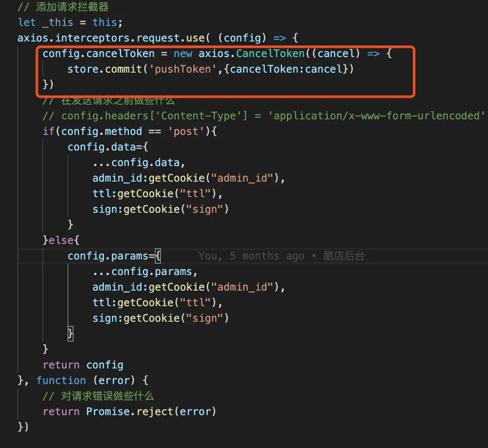Viewport: 488px width, 448px height.
Task: Click the 'let' keyword
Action: pos(27,22)
